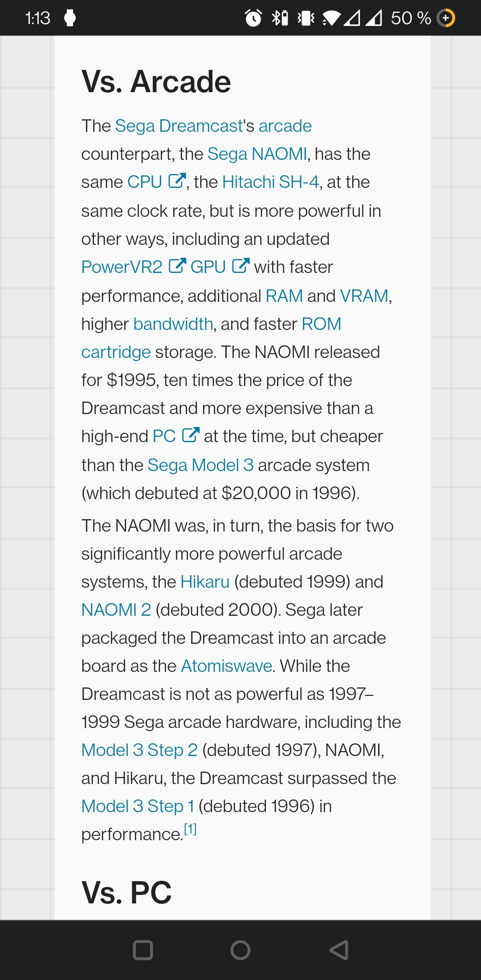The image size is (481, 980).
Task: Tap the external link icon after PowerVR2
Action: tap(177, 266)
